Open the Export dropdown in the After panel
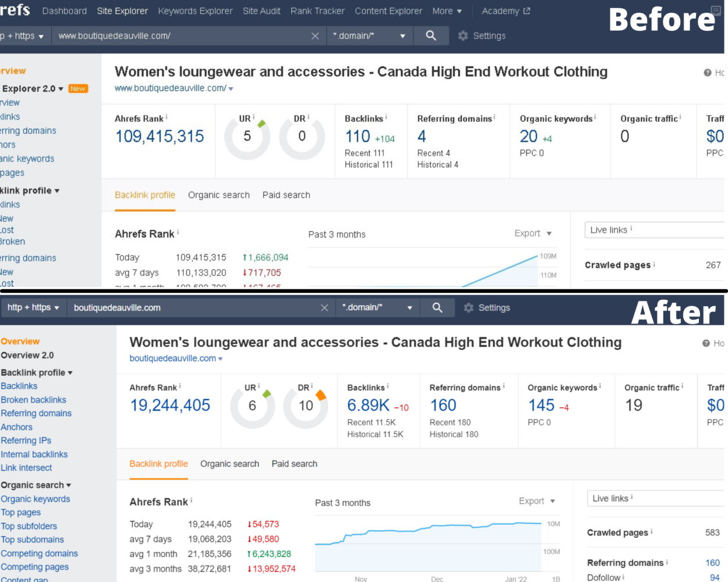 (x=537, y=501)
